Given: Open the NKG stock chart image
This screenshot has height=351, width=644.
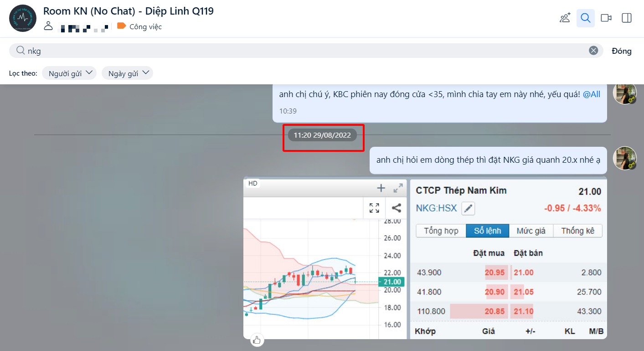Looking at the screenshot, I should (x=425, y=258).
